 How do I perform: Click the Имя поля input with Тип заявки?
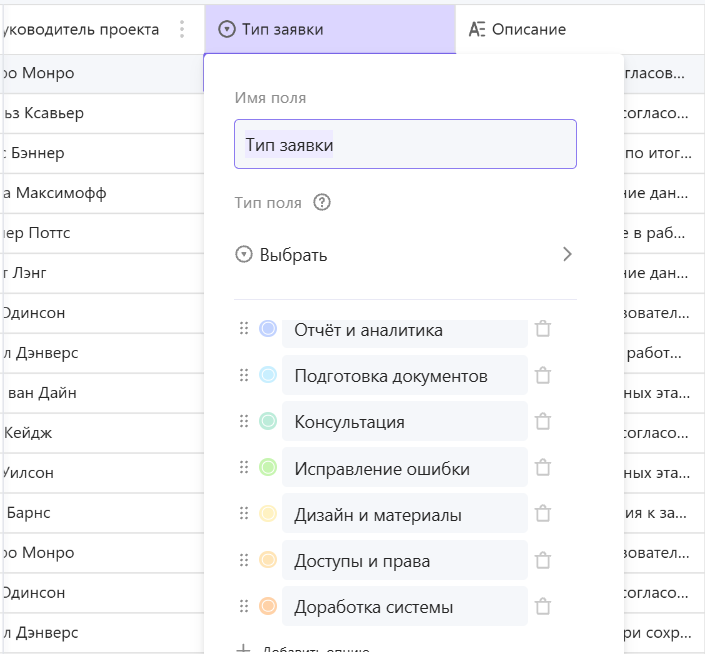(405, 144)
